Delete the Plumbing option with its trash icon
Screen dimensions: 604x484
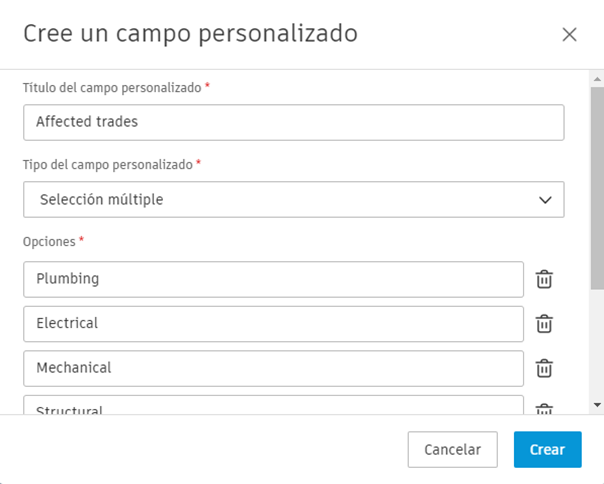click(544, 279)
